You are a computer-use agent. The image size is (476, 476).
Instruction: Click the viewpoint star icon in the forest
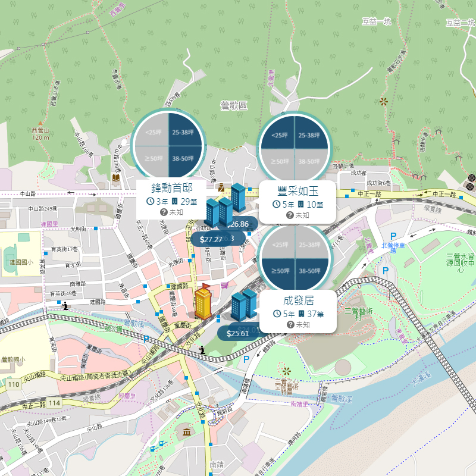click(384, 102)
